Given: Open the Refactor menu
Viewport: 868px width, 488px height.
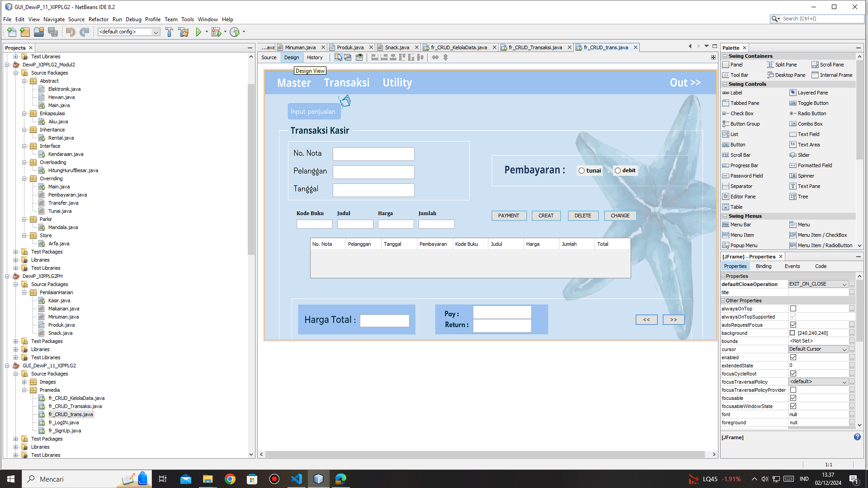Looking at the screenshot, I should (98, 19).
